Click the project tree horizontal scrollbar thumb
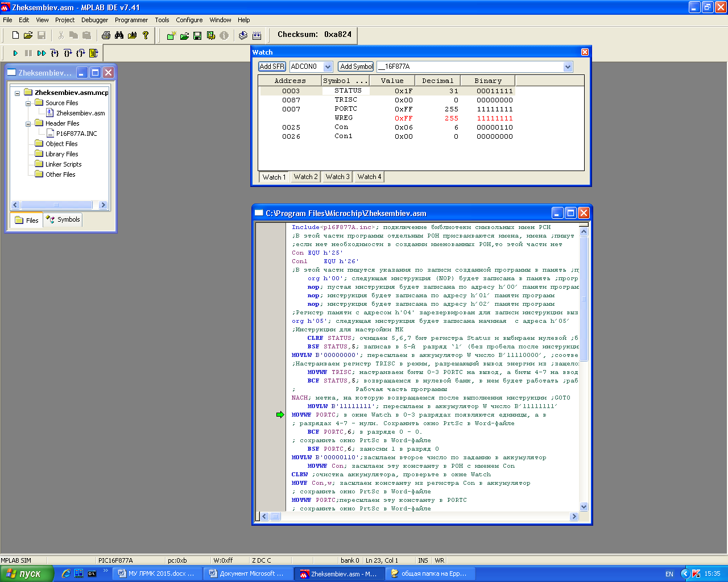 pos(56,205)
